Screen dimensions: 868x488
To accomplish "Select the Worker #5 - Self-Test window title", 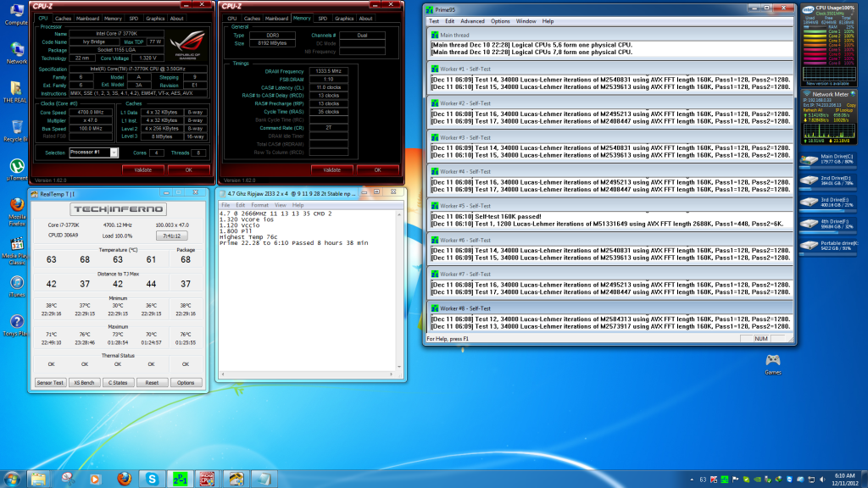I will (465, 206).
